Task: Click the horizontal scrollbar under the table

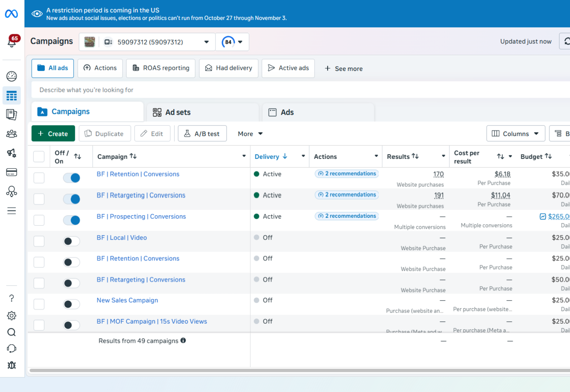Action: point(299,371)
